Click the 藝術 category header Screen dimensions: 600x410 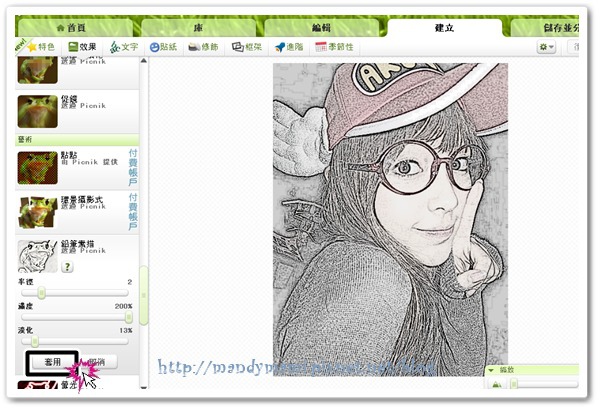pos(77,140)
